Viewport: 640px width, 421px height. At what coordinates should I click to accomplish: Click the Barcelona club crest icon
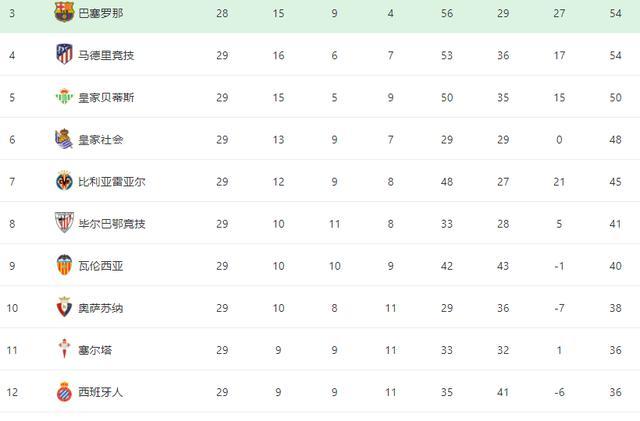pos(64,12)
